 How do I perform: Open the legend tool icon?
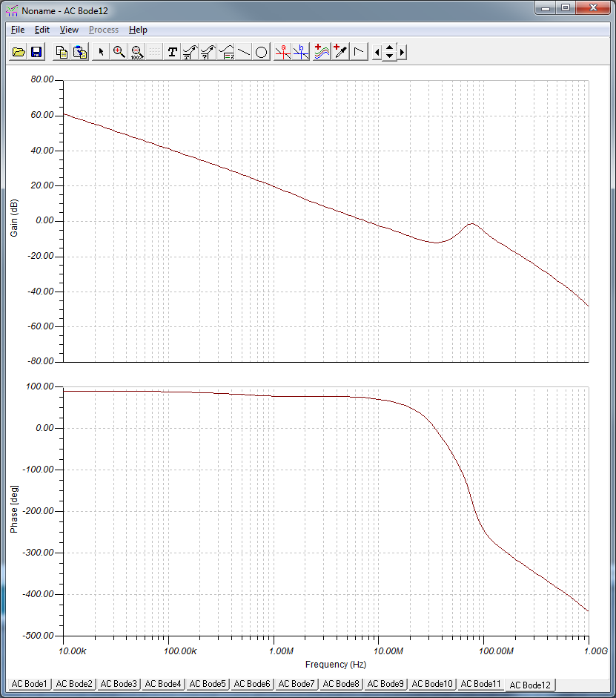pos(226,52)
